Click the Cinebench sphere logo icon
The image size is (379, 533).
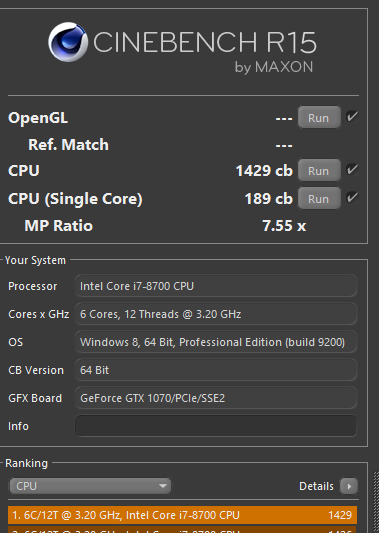point(68,42)
